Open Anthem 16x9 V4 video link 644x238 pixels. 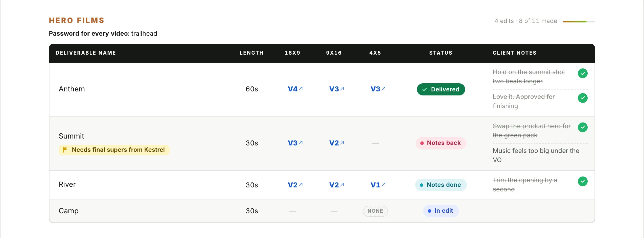(295, 89)
